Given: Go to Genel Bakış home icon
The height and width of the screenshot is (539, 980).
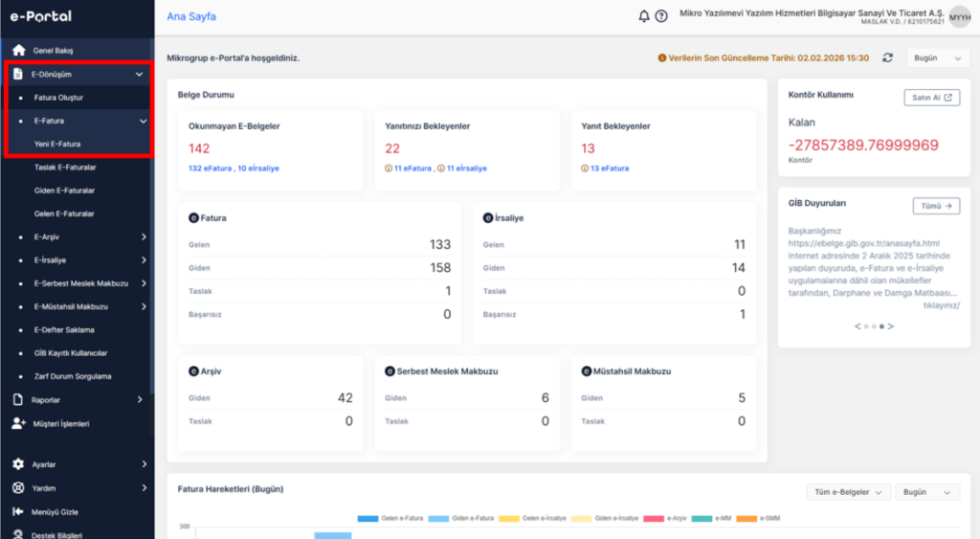Looking at the screenshot, I should [x=19, y=50].
